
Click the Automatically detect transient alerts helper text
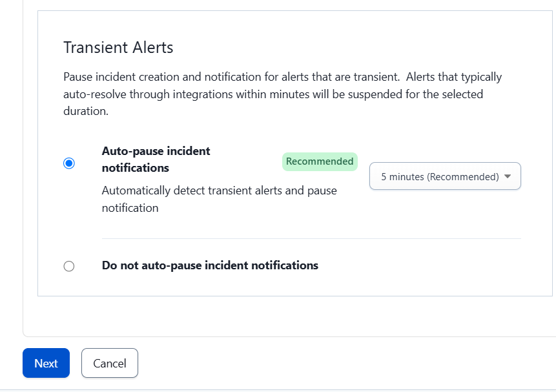pyautogui.click(x=219, y=199)
